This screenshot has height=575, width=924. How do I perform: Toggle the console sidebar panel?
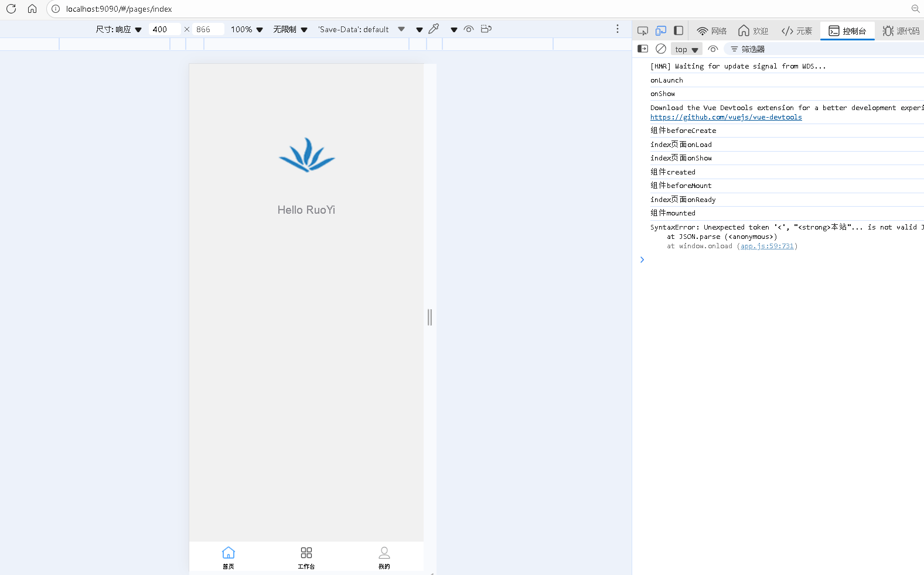(643, 49)
